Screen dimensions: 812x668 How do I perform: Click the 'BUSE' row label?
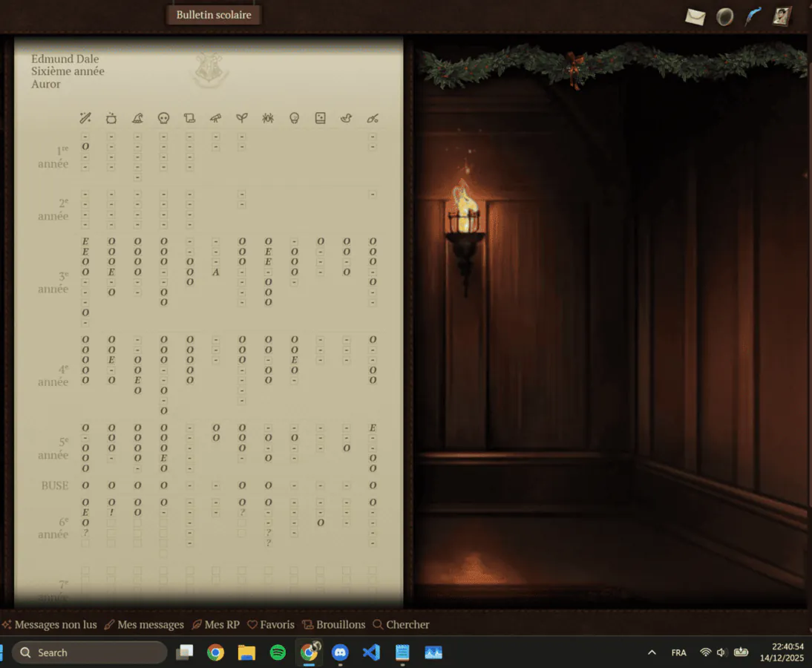tap(55, 485)
